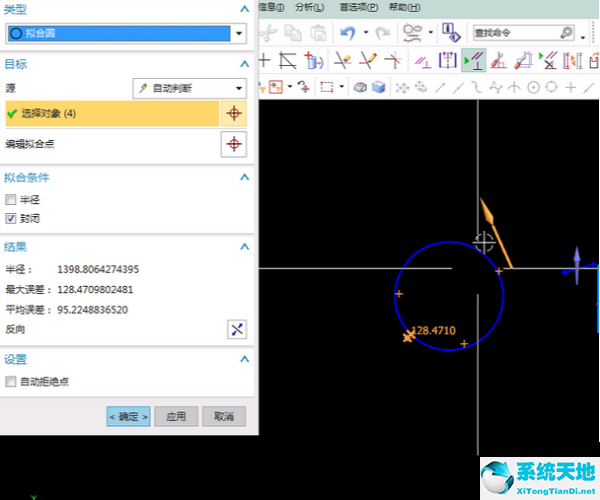Collapse the 结果 section
The width and height of the screenshot is (600, 500).
[245, 246]
